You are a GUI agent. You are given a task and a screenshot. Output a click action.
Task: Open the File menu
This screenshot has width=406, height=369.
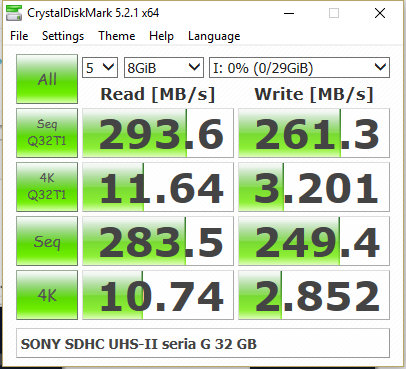tap(19, 36)
